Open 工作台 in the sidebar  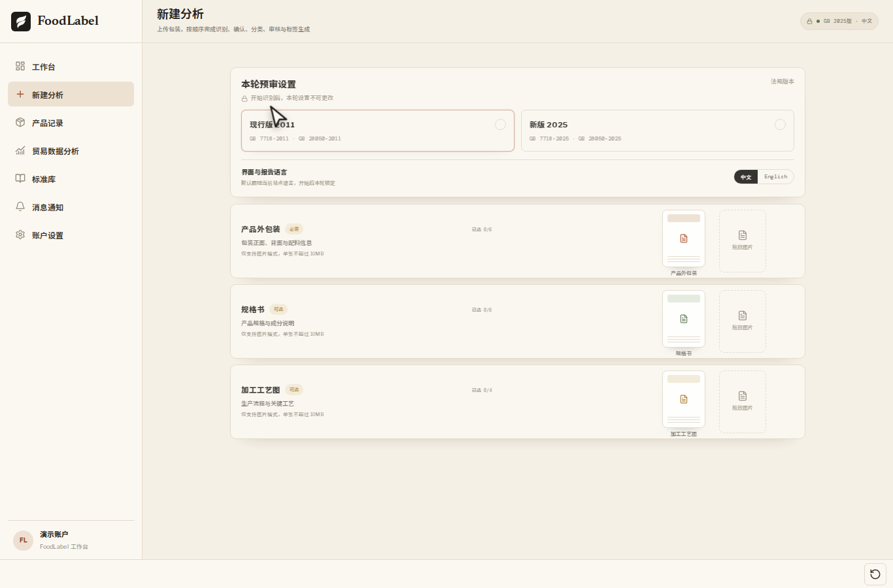pyautogui.click(x=71, y=67)
